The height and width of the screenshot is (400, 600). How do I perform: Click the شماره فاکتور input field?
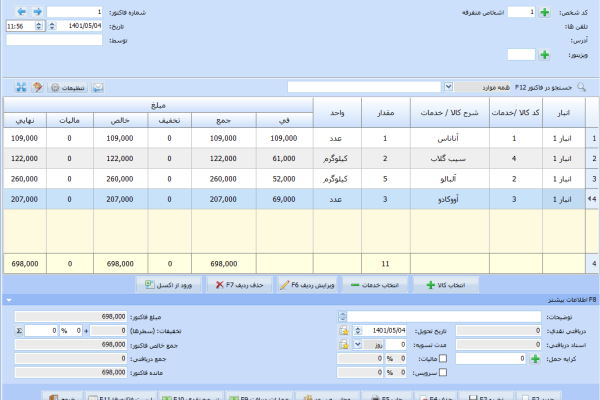pyautogui.click(x=75, y=12)
